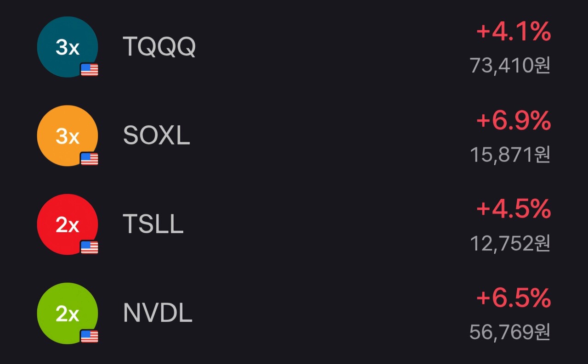
Task: Click the +4.1% change for TQQQ
Action: click(514, 32)
